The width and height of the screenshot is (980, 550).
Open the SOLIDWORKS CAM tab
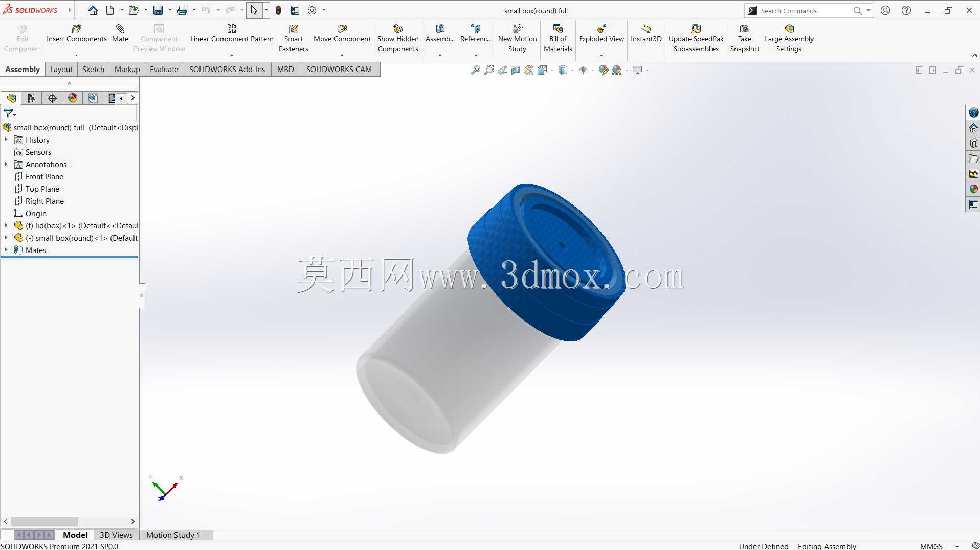pyautogui.click(x=339, y=70)
